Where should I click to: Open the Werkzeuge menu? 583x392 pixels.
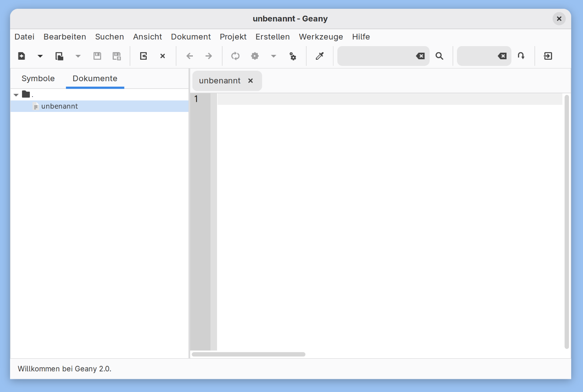coord(321,37)
